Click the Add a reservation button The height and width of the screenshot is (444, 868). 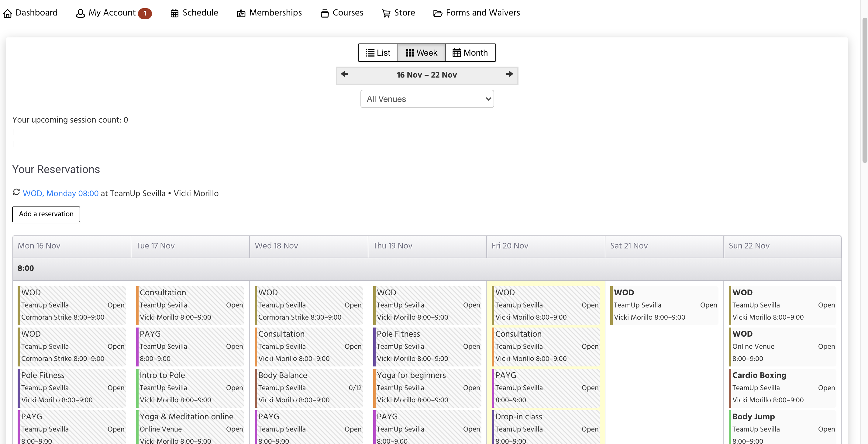tap(46, 214)
